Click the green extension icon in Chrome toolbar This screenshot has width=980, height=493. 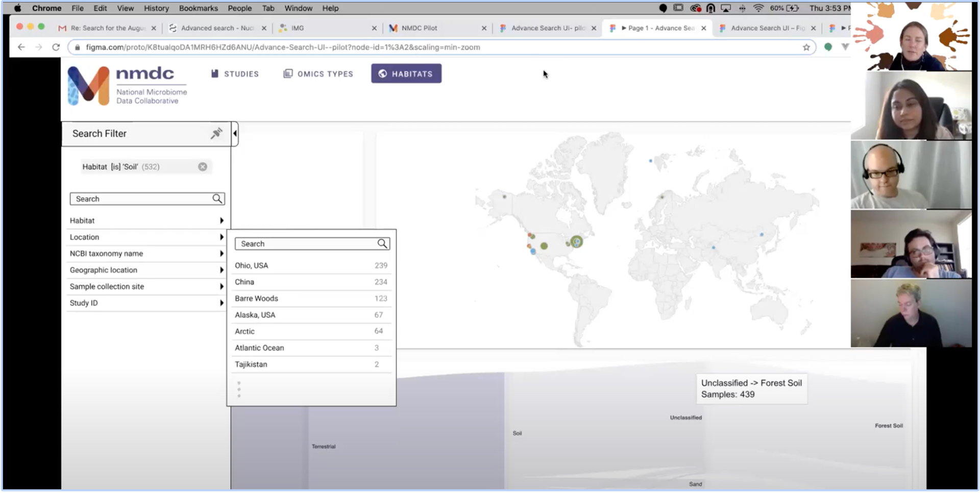click(828, 47)
